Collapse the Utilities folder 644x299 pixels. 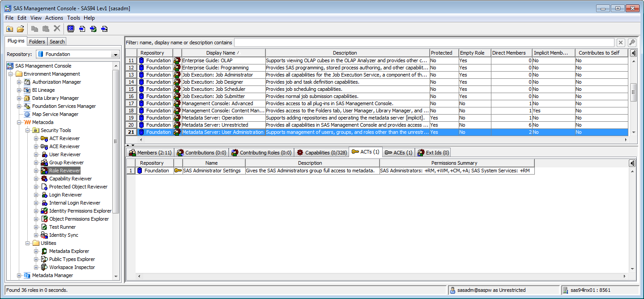tap(27, 243)
